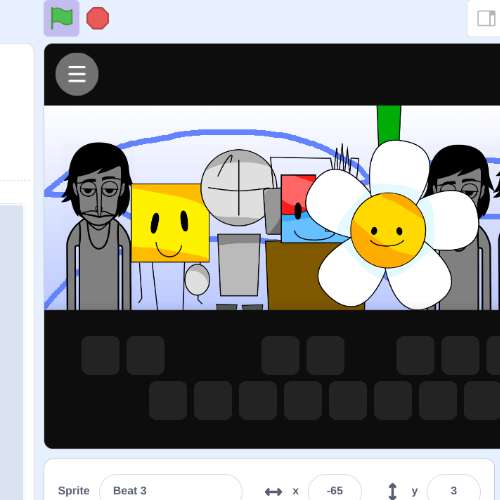Stop the project with the red octagon
The height and width of the screenshot is (500, 500).
(98, 18)
